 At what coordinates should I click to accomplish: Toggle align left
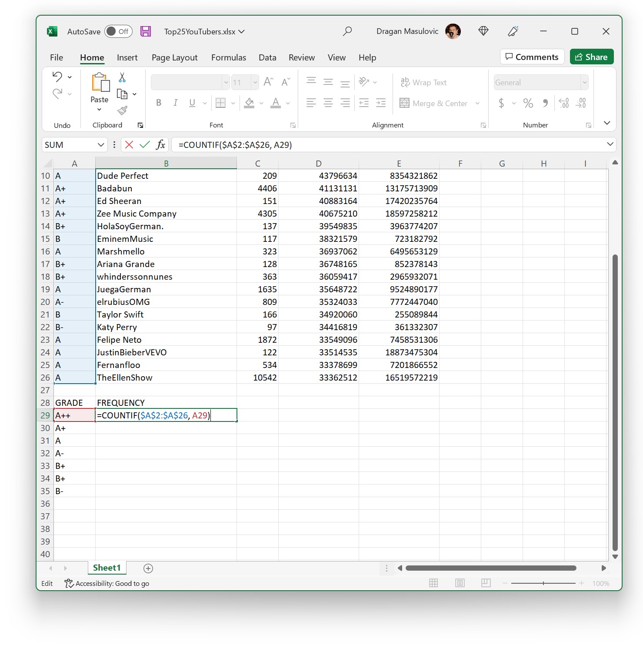coord(311,103)
